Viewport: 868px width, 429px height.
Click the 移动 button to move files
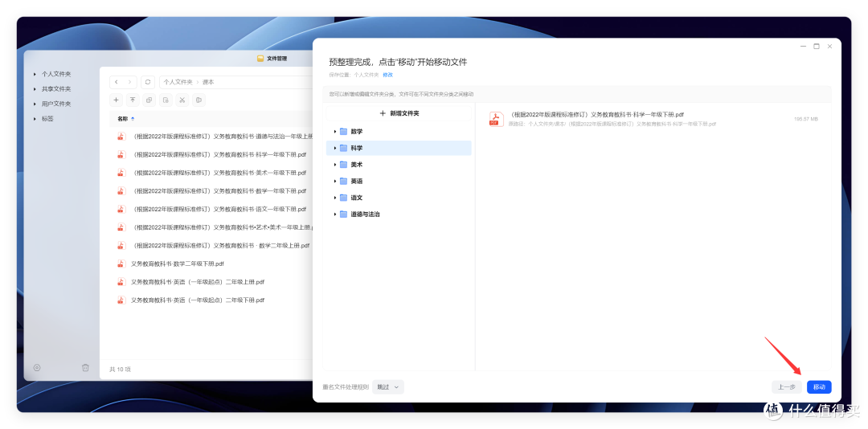819,387
